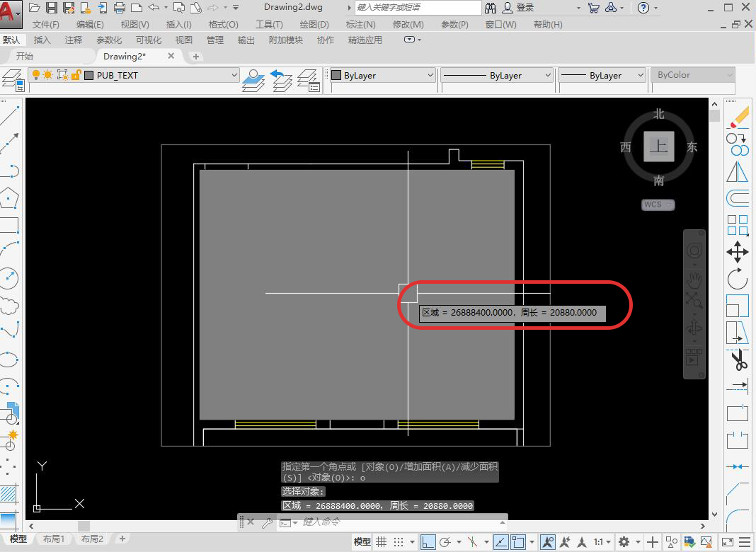
Task: Click the Open file icon
Action: tap(34, 8)
